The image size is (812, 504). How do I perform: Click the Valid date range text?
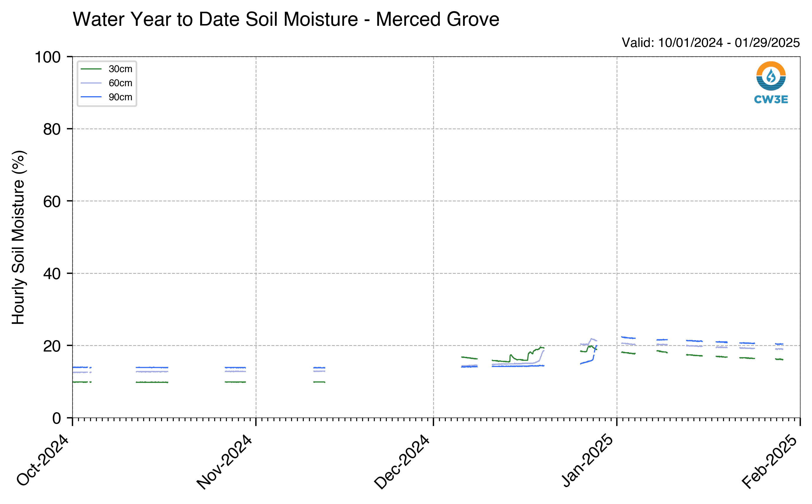click(x=710, y=43)
